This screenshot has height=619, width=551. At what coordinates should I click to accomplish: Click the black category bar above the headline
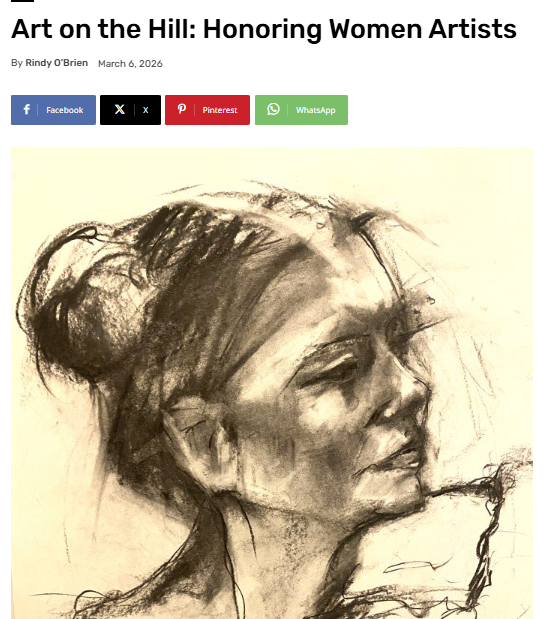click(x=22, y=1)
